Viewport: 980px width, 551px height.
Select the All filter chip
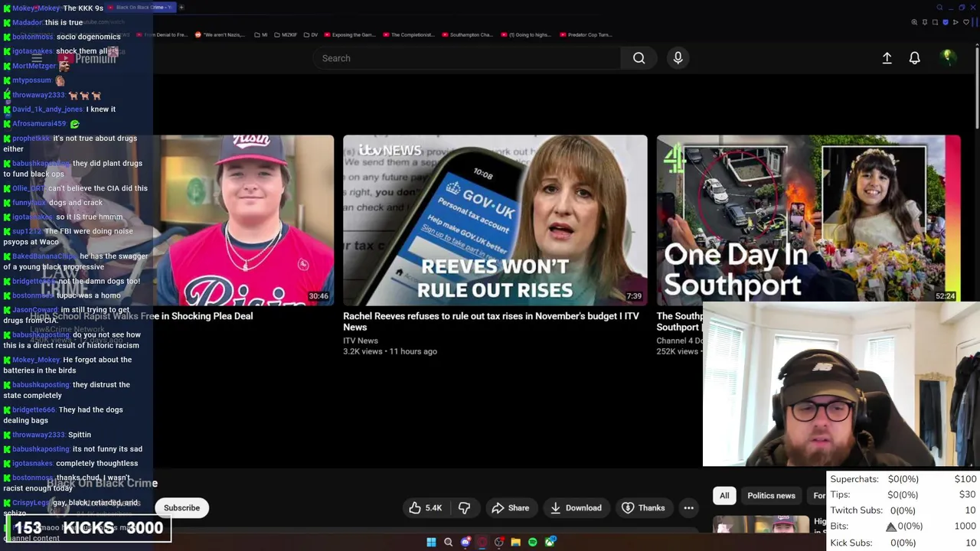coord(724,495)
